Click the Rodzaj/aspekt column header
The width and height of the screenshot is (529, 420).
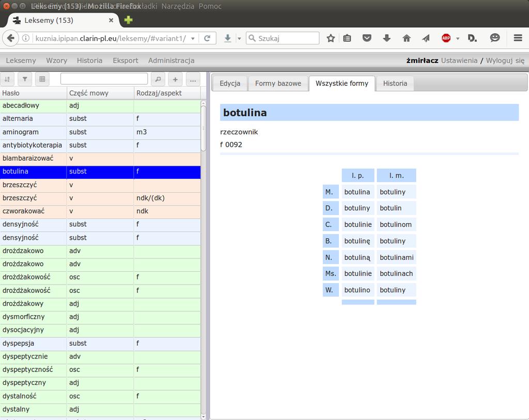coord(167,93)
